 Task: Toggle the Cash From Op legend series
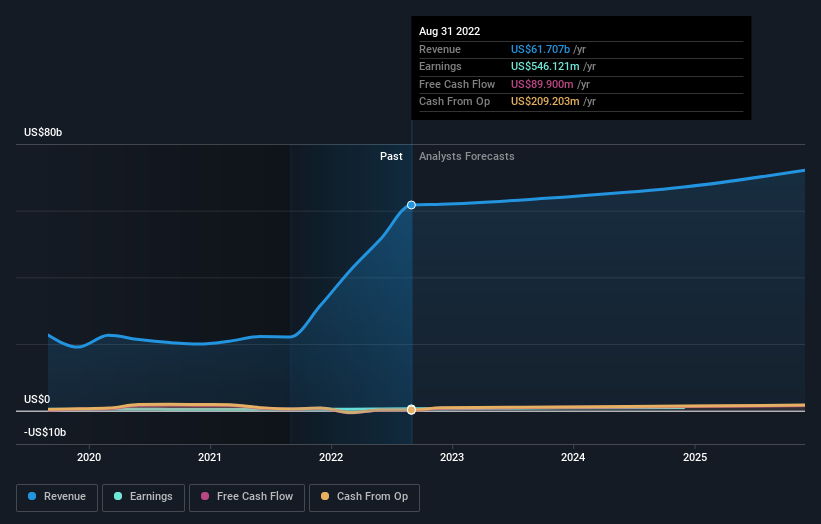364,497
